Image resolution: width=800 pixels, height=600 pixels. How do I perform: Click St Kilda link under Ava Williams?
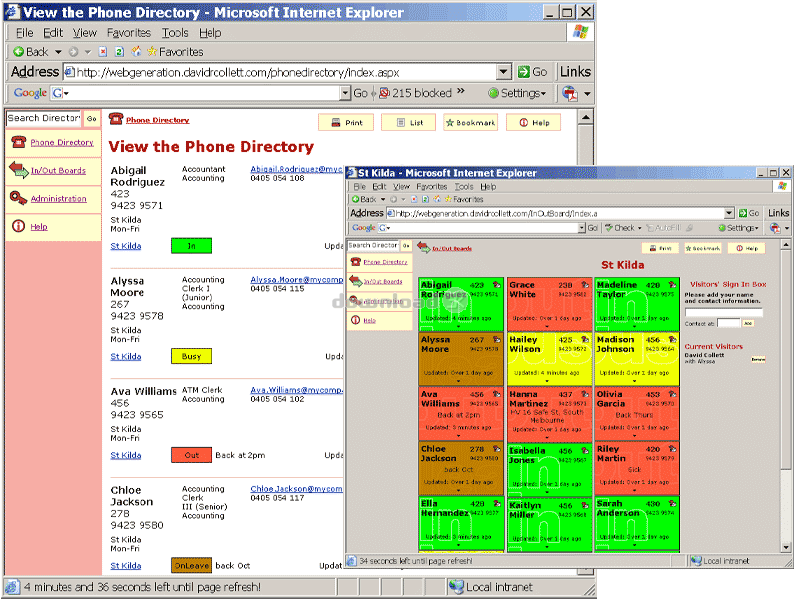coord(126,455)
